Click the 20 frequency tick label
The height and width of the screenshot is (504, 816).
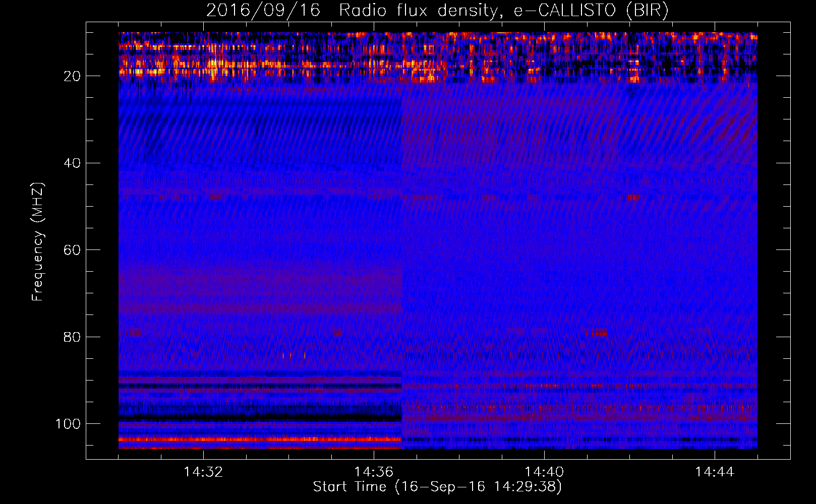click(x=72, y=76)
